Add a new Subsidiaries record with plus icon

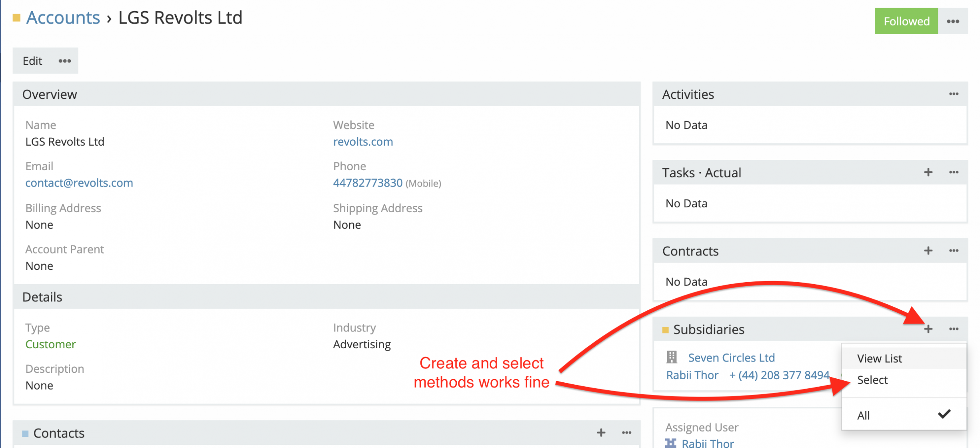(x=928, y=329)
